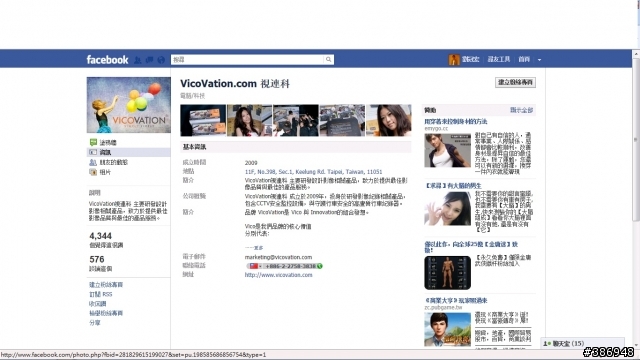Click the more link under description
640x360 pixels.
(254, 248)
